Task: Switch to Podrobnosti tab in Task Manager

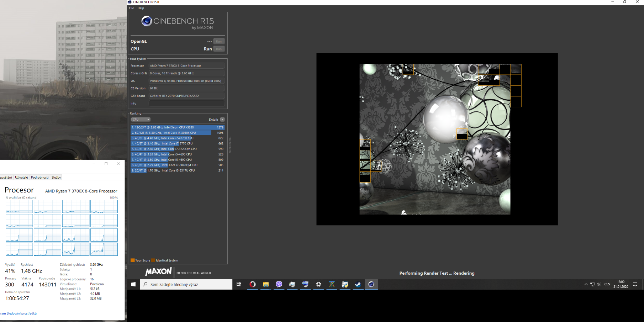Action: (39, 177)
